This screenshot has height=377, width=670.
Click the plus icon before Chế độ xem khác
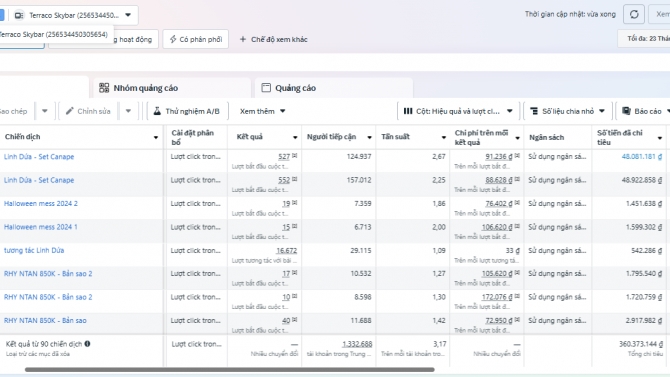point(243,39)
